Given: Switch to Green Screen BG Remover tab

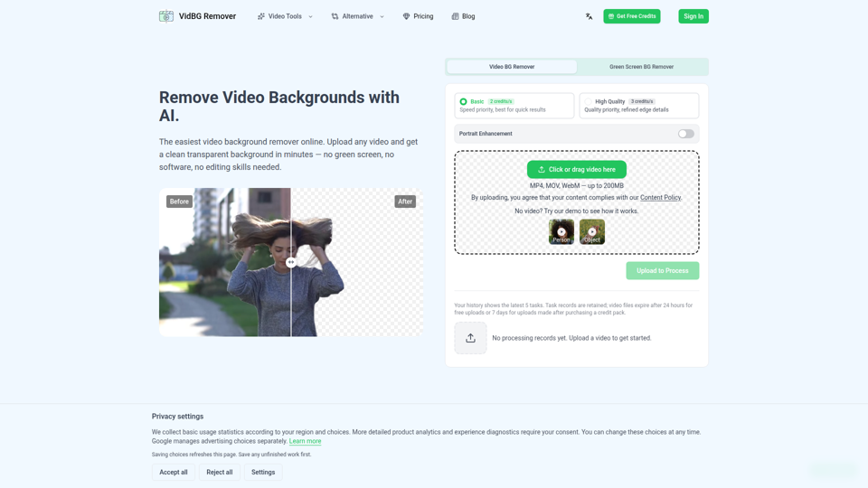Looking at the screenshot, I should tap(642, 67).
